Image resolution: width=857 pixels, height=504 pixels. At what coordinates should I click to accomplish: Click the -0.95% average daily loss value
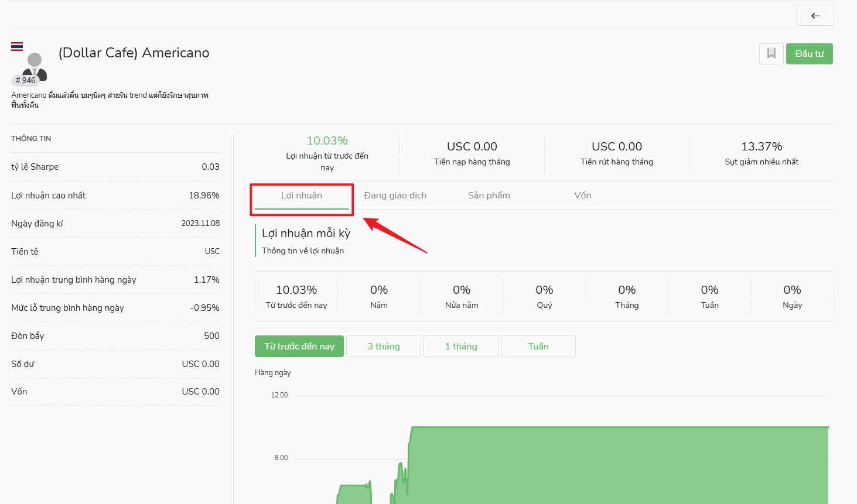[x=205, y=308]
